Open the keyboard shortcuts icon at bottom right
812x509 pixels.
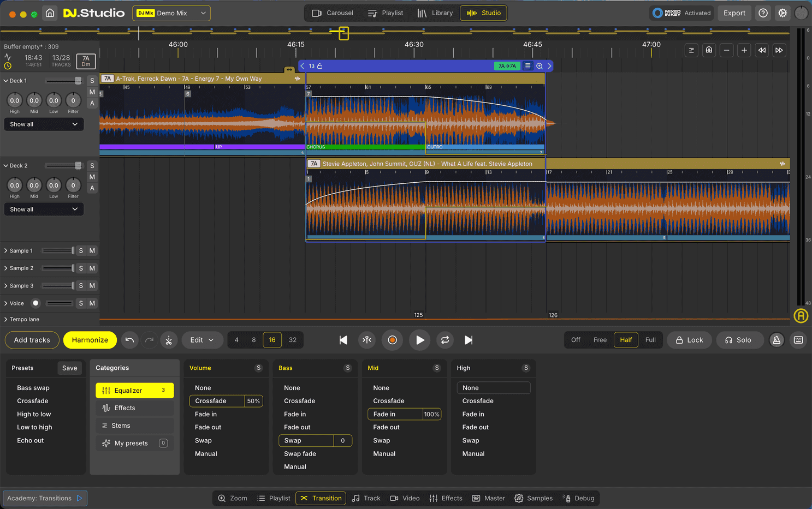(x=798, y=340)
